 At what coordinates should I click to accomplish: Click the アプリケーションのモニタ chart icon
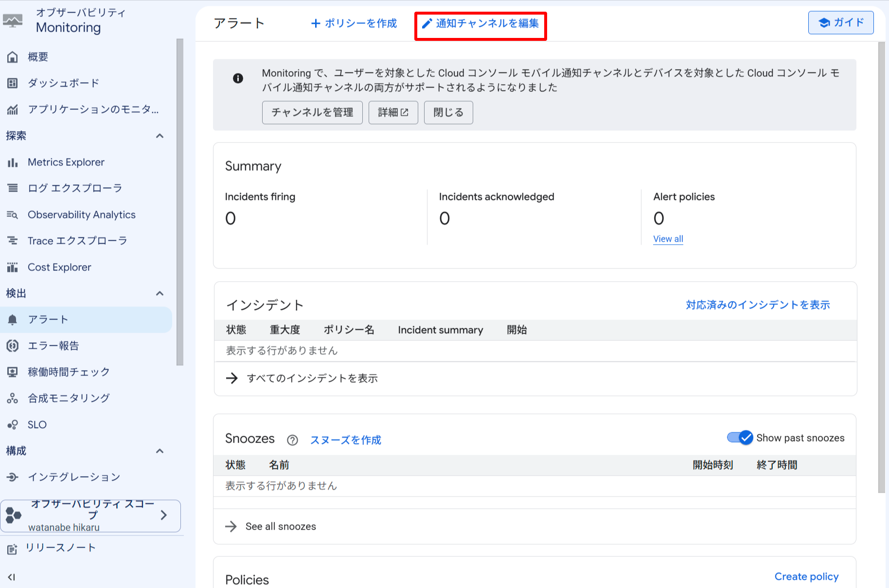[x=13, y=109]
